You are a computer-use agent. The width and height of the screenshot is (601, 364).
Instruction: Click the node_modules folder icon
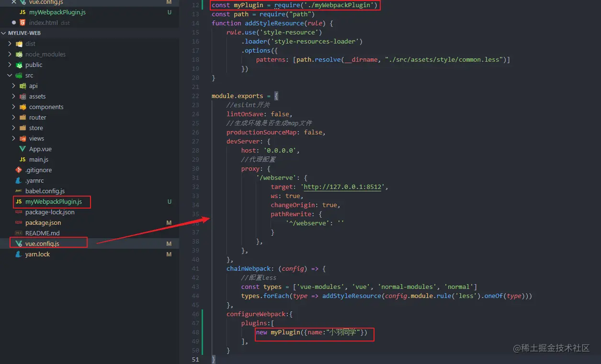tap(19, 54)
